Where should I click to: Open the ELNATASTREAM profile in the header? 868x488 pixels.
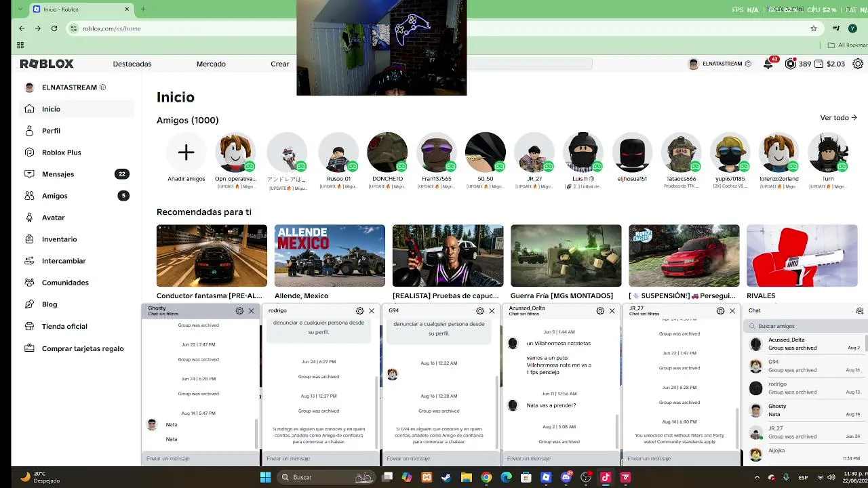[x=720, y=64]
